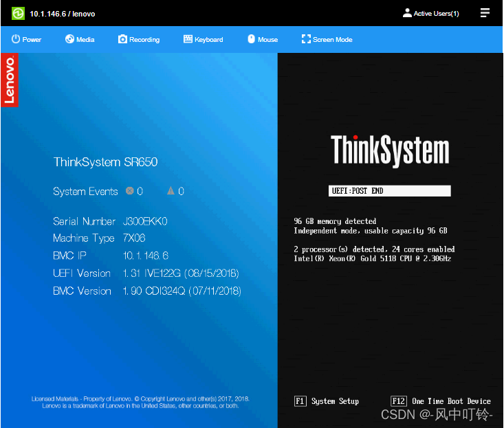Open the Mouse menu label
Viewport: 504px width, 428px height.
tap(267, 39)
